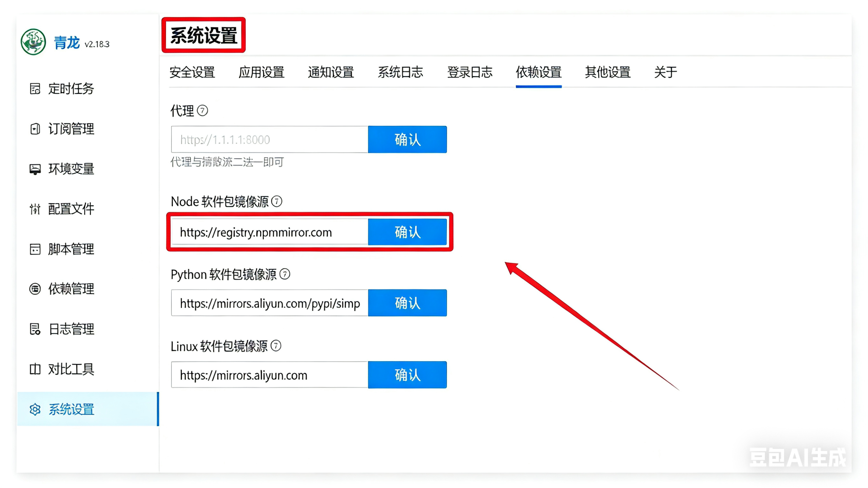The image size is (868, 488).
Task: Switch to the 通知设置 tab
Action: pyautogui.click(x=331, y=72)
